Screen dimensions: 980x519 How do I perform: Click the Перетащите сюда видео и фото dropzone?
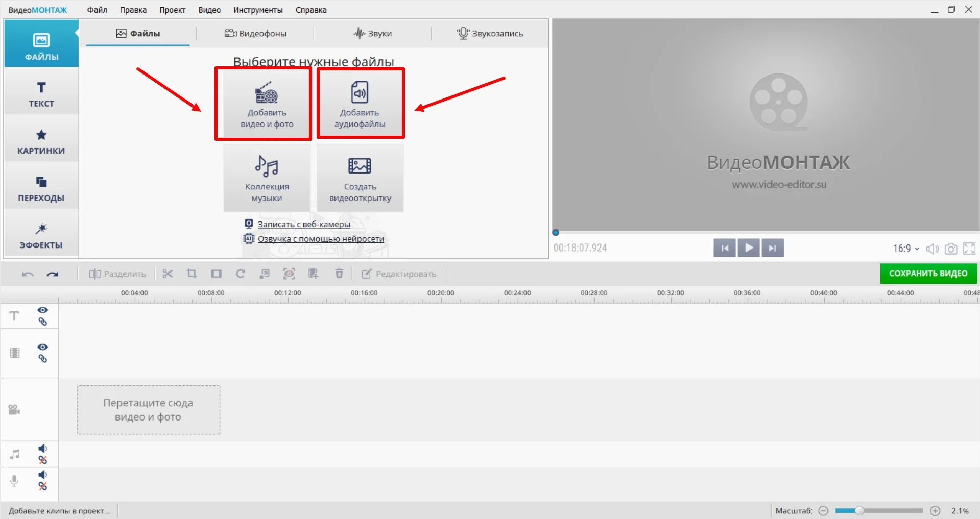tap(149, 410)
